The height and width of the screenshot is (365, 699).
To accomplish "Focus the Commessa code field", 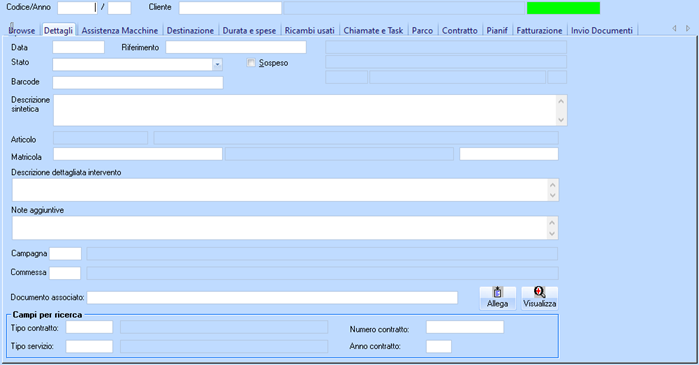I will pos(65,273).
